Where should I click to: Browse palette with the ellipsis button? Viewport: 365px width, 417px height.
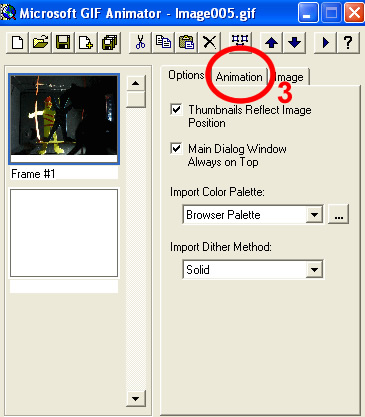point(339,214)
